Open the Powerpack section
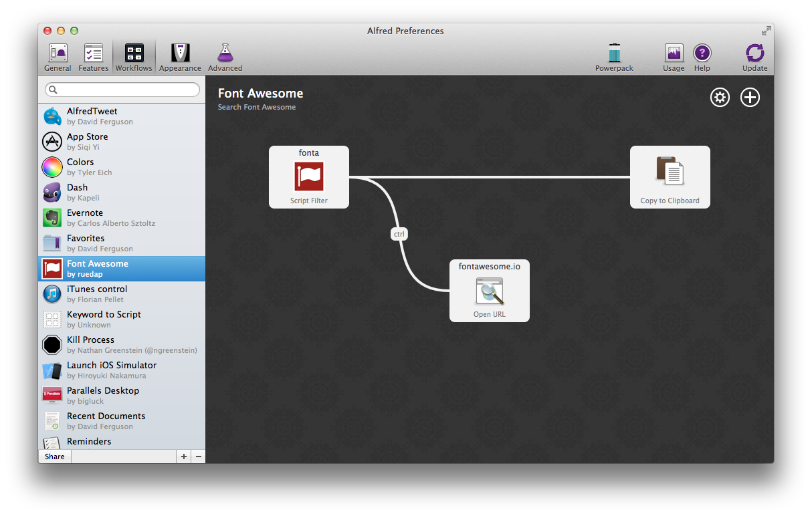The width and height of the screenshot is (812, 516). click(614, 57)
